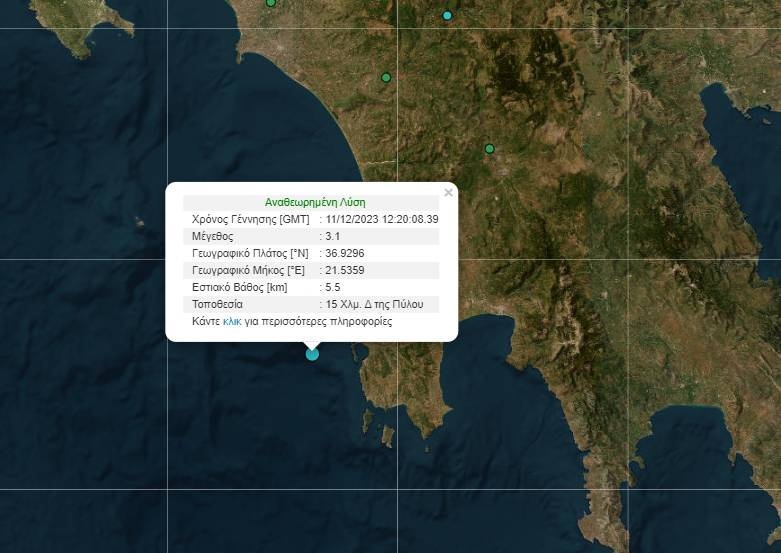Select the green earthquake marker nearest the popup
This screenshot has height=553, width=781.
click(489, 149)
